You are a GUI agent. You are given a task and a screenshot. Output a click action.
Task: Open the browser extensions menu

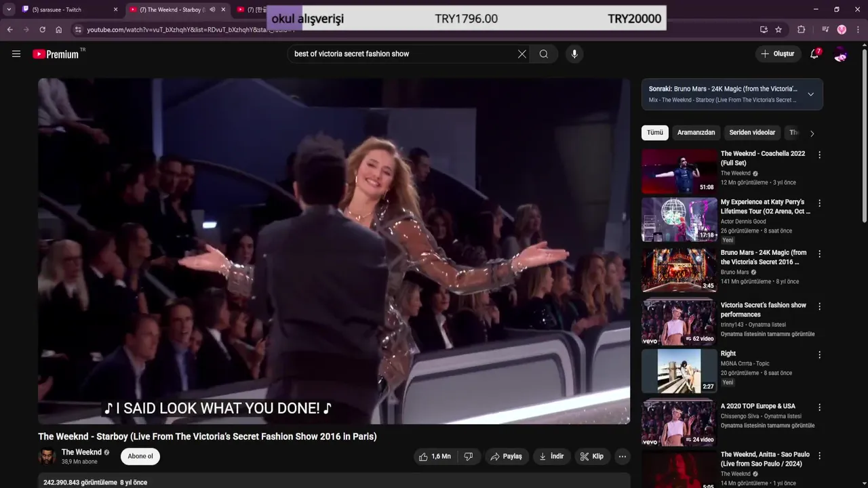point(801,30)
